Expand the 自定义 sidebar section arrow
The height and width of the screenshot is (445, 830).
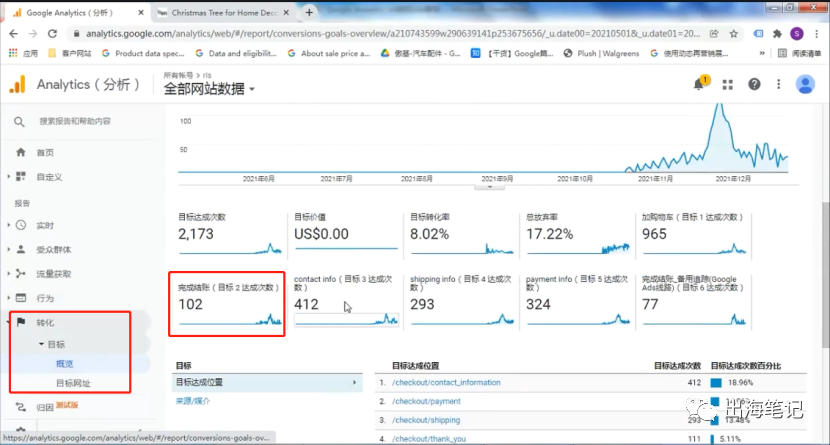(8, 176)
